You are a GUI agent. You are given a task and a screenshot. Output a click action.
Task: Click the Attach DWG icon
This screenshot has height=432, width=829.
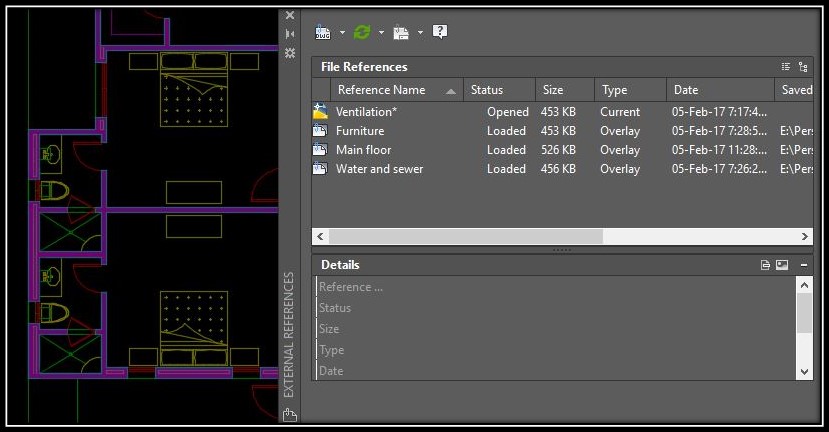(x=323, y=33)
